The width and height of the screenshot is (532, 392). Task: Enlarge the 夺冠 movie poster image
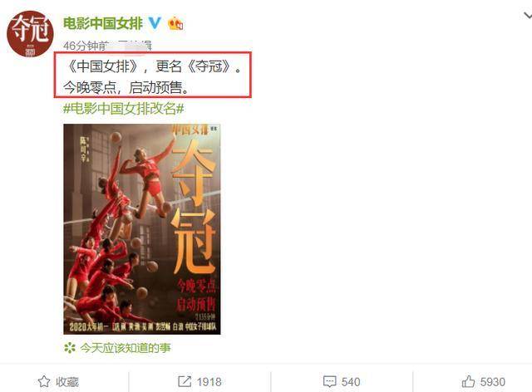(142, 229)
